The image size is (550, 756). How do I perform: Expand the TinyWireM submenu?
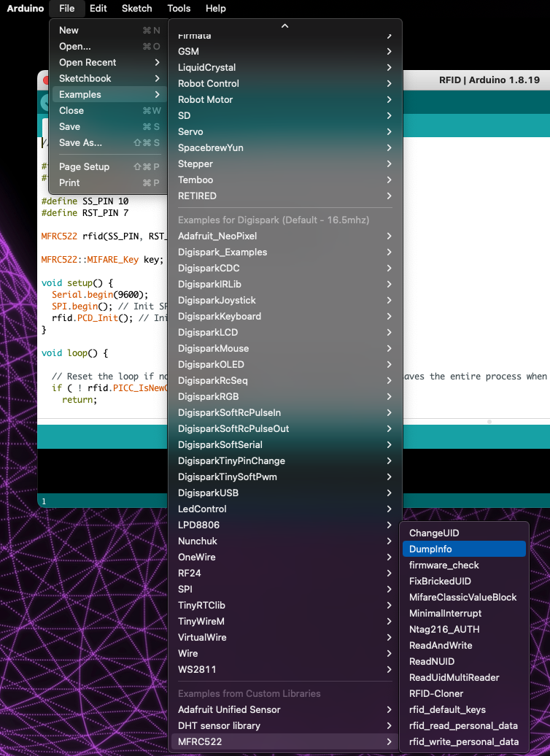284,621
